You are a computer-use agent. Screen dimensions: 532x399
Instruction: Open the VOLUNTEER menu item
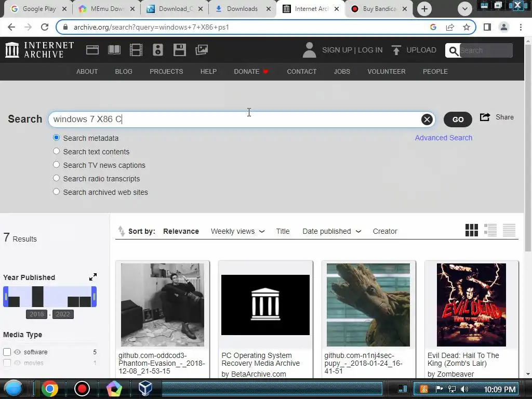[387, 72]
